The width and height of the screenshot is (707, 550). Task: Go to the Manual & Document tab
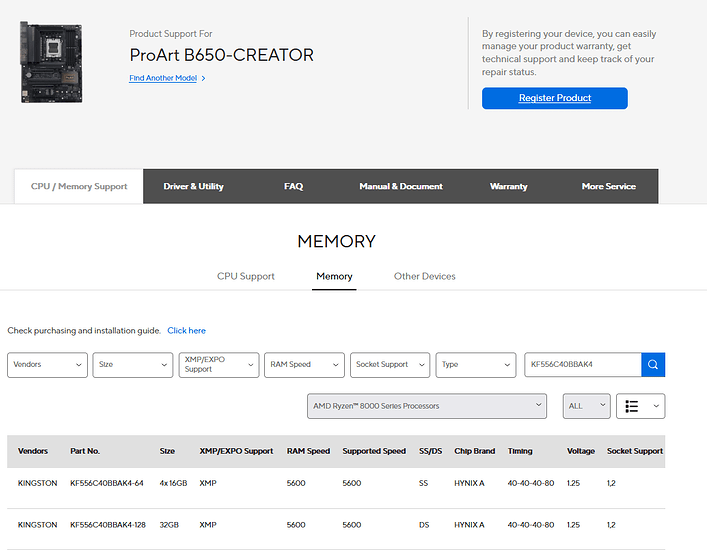400,187
